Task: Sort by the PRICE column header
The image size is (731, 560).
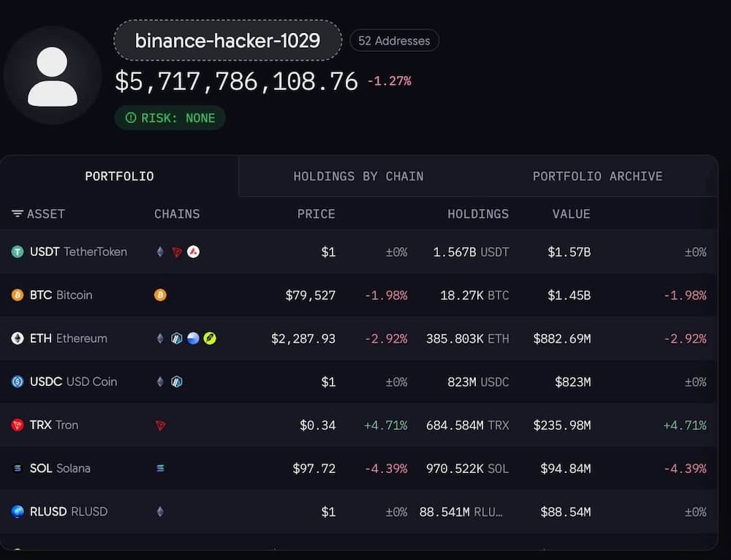Action: point(316,214)
